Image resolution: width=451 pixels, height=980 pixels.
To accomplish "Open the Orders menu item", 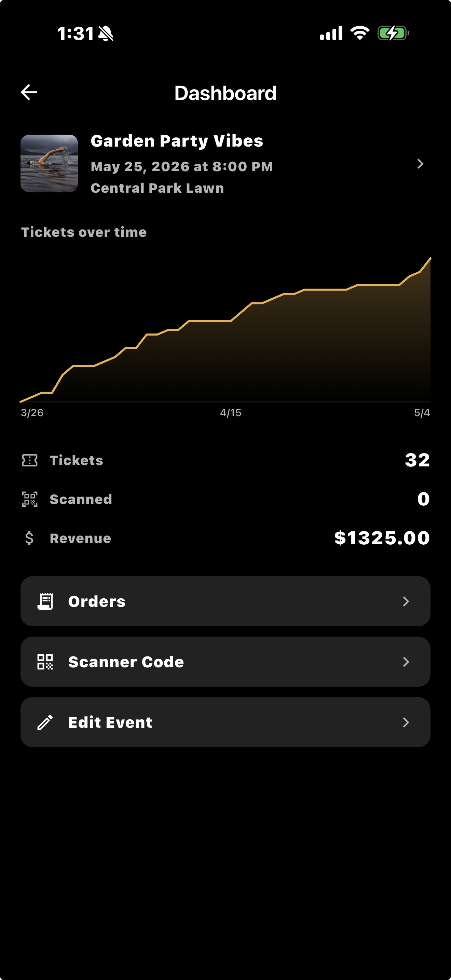I will click(225, 601).
